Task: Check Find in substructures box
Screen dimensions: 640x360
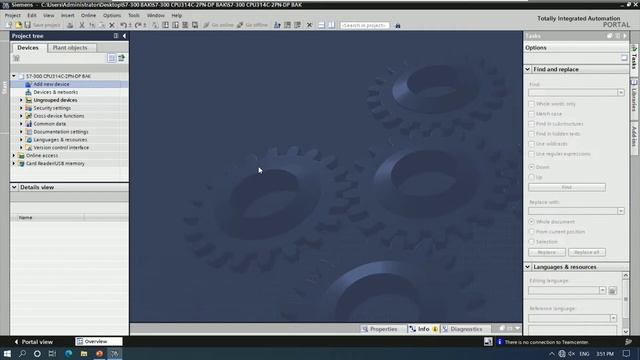Action: 531,124
